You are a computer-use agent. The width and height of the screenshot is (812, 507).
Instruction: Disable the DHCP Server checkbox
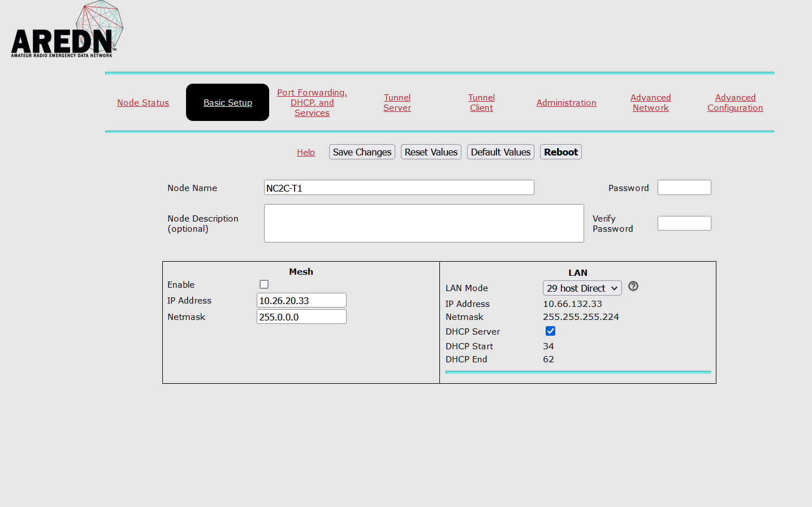click(x=550, y=331)
